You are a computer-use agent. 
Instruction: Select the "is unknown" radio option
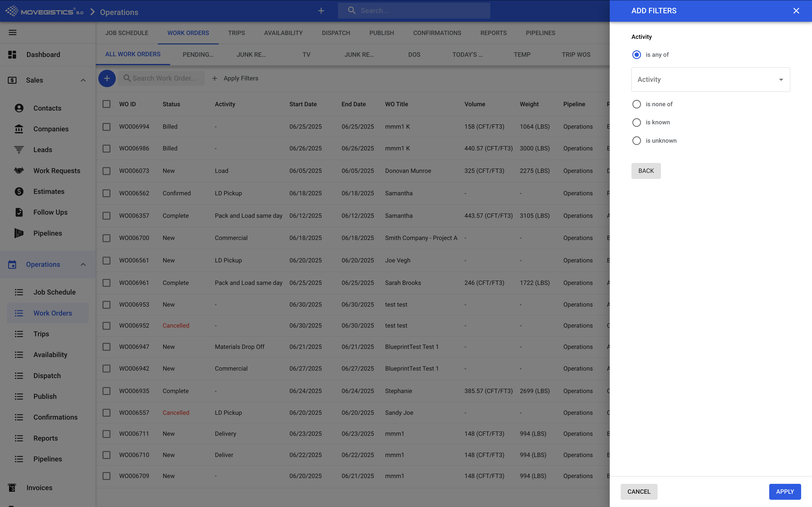(x=636, y=141)
